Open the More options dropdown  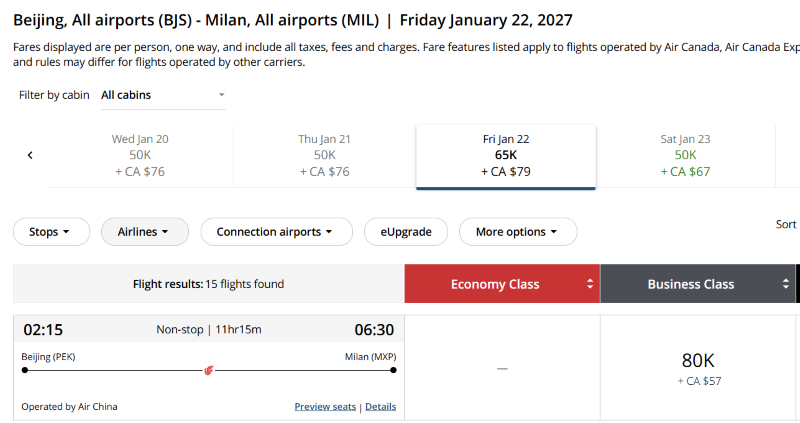pyautogui.click(x=517, y=232)
